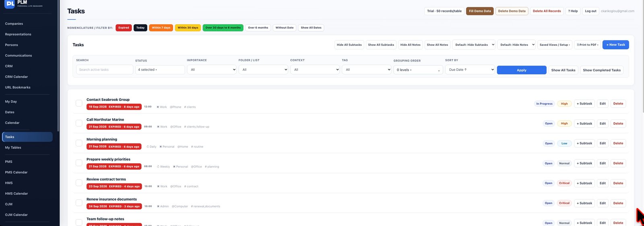
Task: Filter by Over 30 days to 6 months
Action: click(223, 28)
